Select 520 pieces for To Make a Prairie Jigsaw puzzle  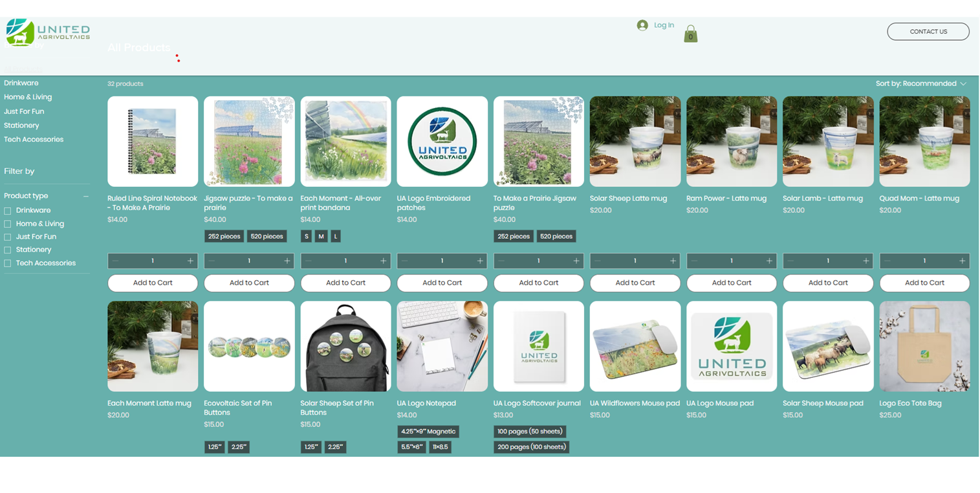(x=556, y=236)
